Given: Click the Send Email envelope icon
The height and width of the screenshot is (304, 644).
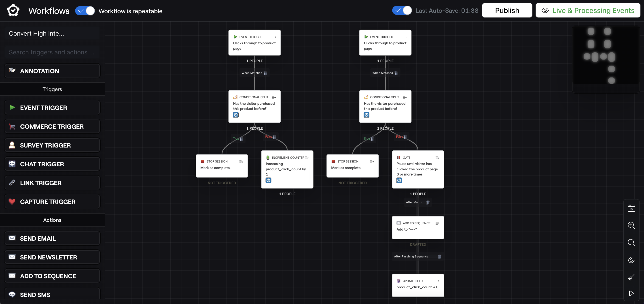Looking at the screenshot, I should click(x=12, y=239).
